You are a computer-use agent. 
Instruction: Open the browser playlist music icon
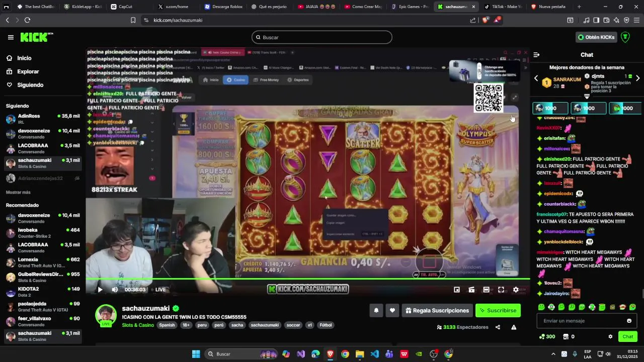point(586,20)
